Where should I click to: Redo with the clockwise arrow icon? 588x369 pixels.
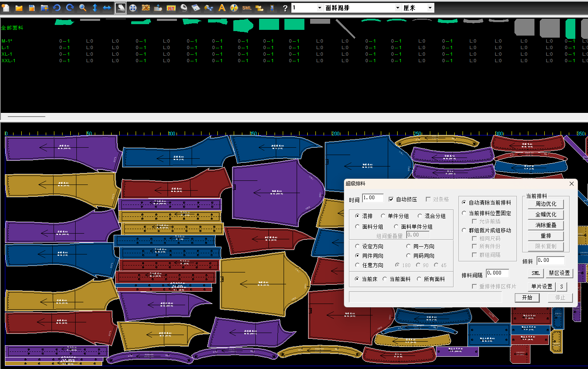[x=69, y=8]
